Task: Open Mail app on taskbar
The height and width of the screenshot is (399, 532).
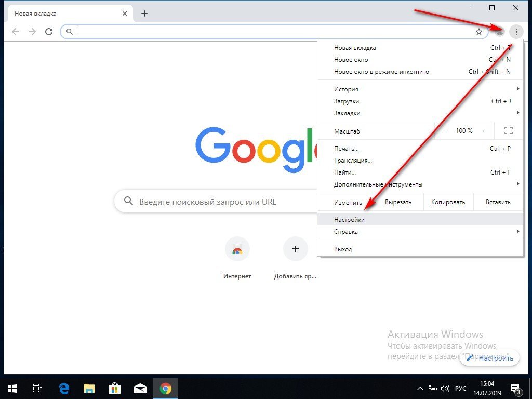Action: [140, 389]
